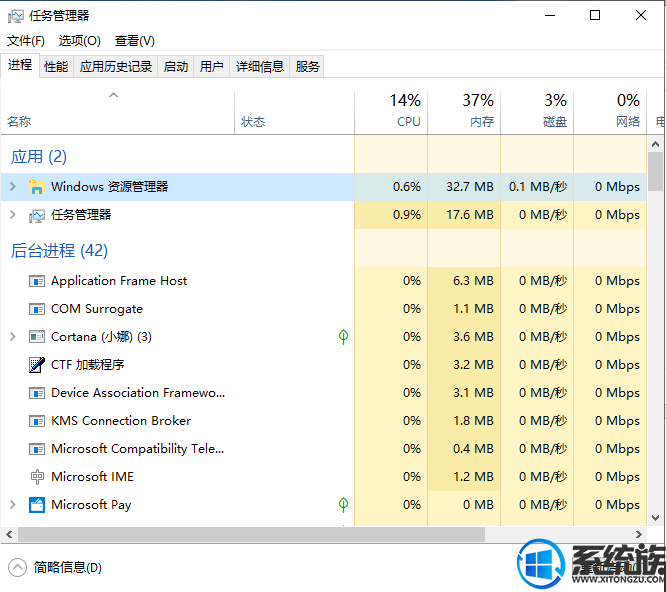Screen dimensions: 666x592
Task: Expand the Windows 资源管理器 process group
Action: tap(13, 186)
